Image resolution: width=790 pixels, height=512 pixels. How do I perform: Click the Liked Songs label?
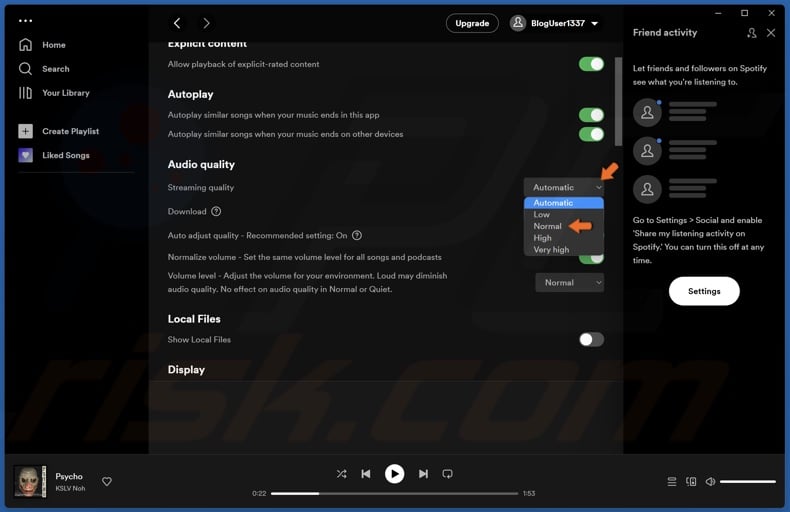(x=65, y=155)
